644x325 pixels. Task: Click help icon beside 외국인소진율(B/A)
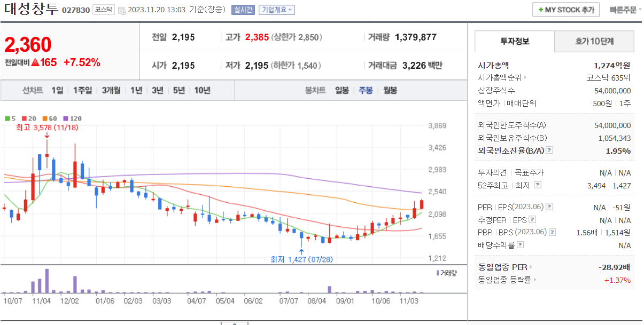549,150
